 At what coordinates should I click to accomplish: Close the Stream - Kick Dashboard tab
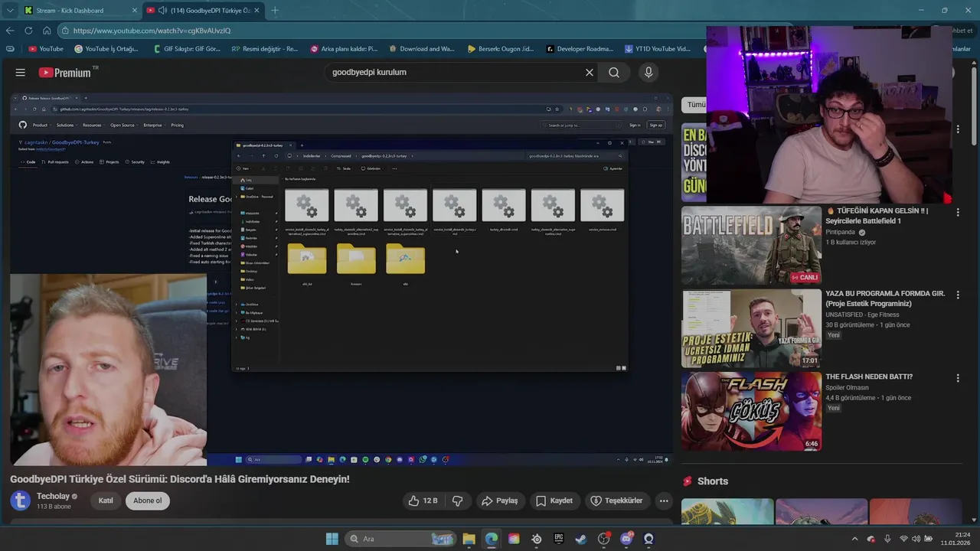pos(135,10)
